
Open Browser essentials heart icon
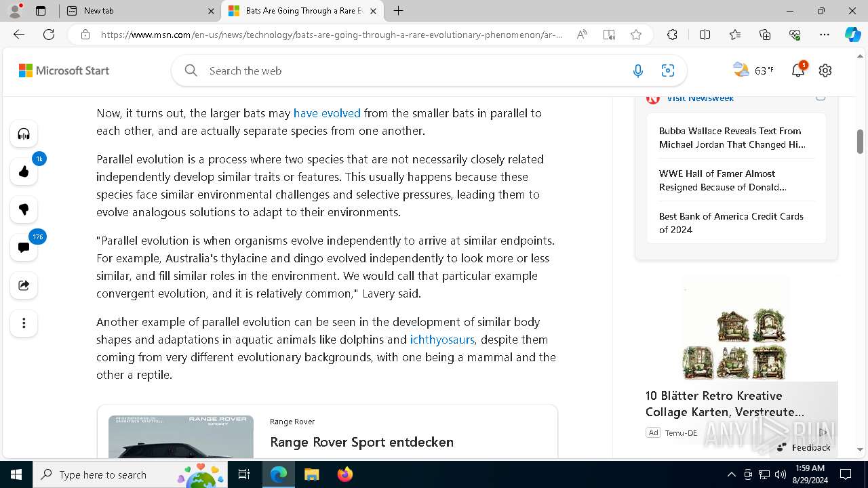795,35
